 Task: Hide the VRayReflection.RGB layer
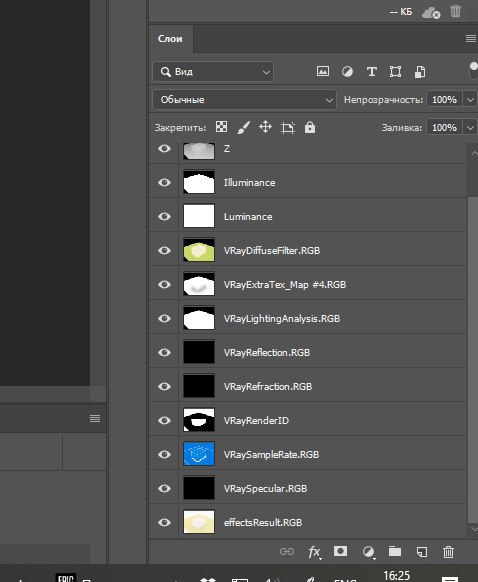(x=164, y=352)
